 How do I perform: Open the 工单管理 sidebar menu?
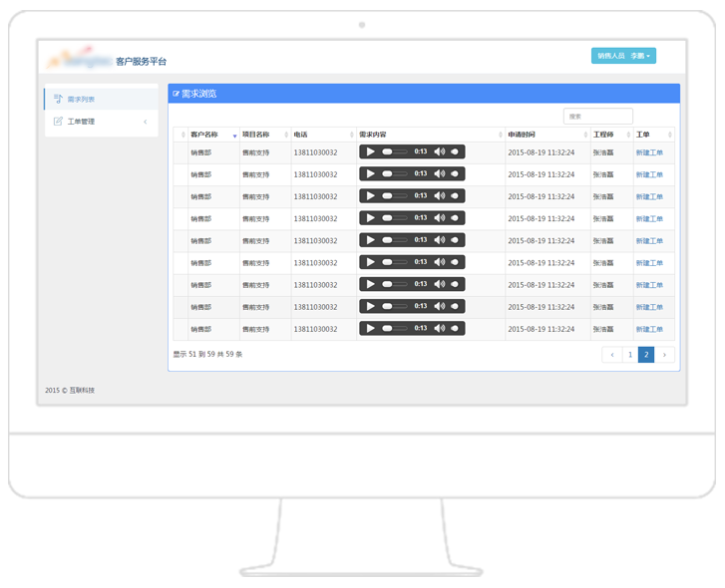pos(102,122)
